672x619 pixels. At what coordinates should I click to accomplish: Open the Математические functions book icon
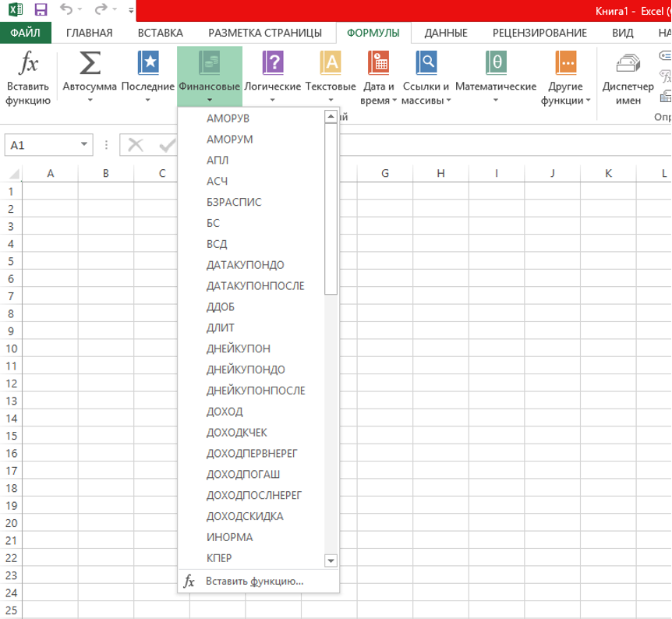tap(496, 62)
